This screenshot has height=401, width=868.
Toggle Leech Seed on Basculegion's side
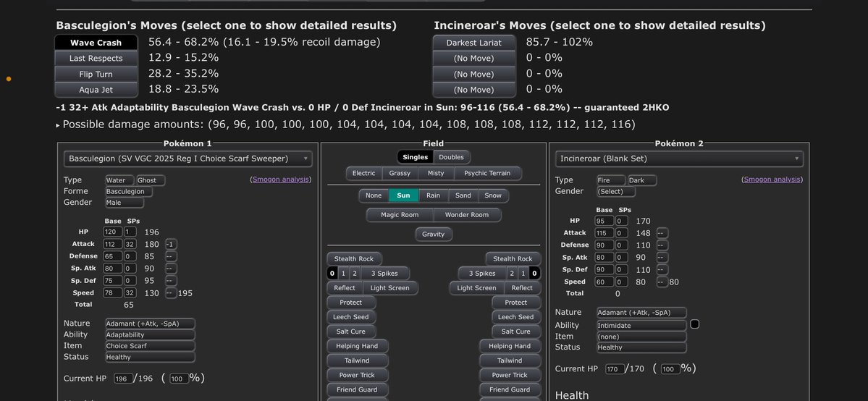tap(351, 317)
